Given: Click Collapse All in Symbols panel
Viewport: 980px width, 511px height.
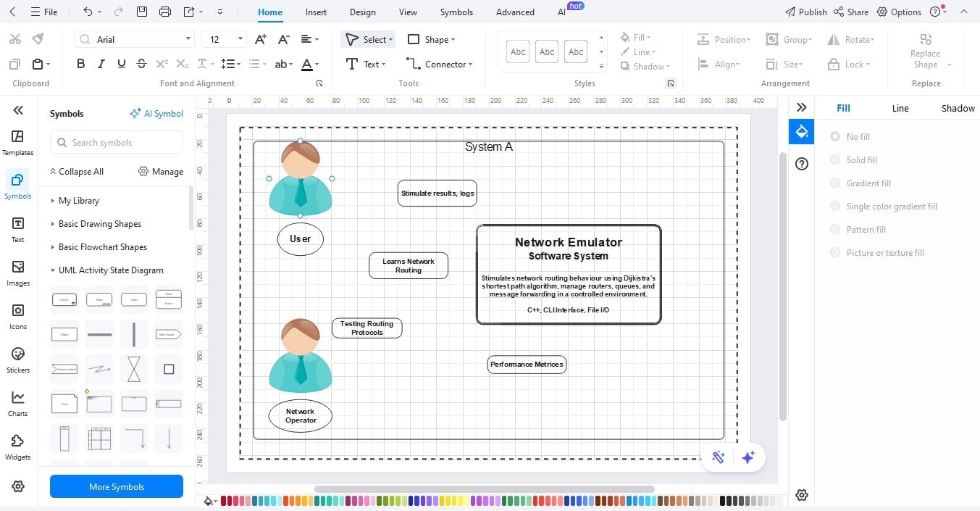Looking at the screenshot, I should click(76, 171).
